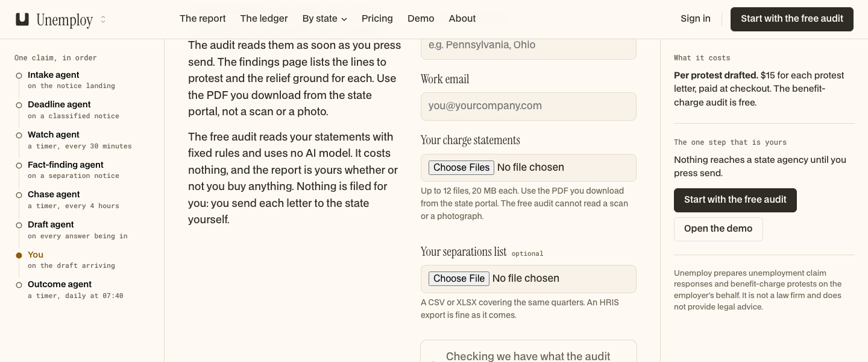
Task: Go to The ledger page
Action: [x=264, y=19]
